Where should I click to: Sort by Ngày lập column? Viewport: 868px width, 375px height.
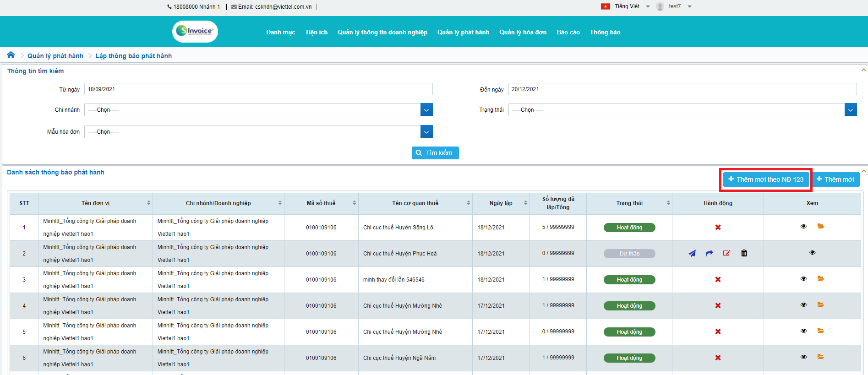pyautogui.click(x=525, y=203)
